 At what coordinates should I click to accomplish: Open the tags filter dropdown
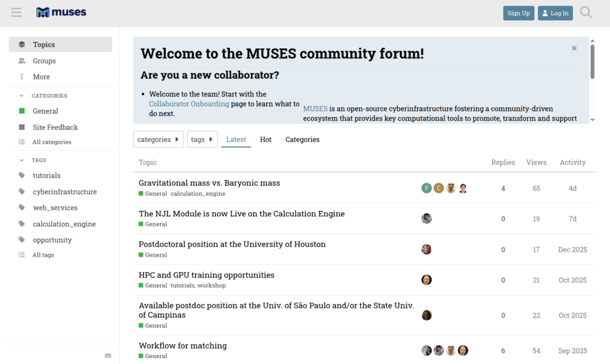202,139
